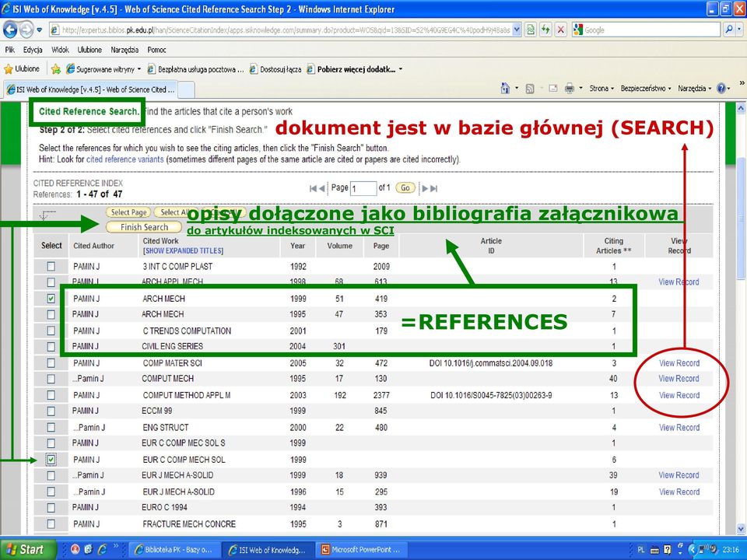Jump to last page with the arrow icon
This screenshot has height=560, width=747.
coord(433,188)
